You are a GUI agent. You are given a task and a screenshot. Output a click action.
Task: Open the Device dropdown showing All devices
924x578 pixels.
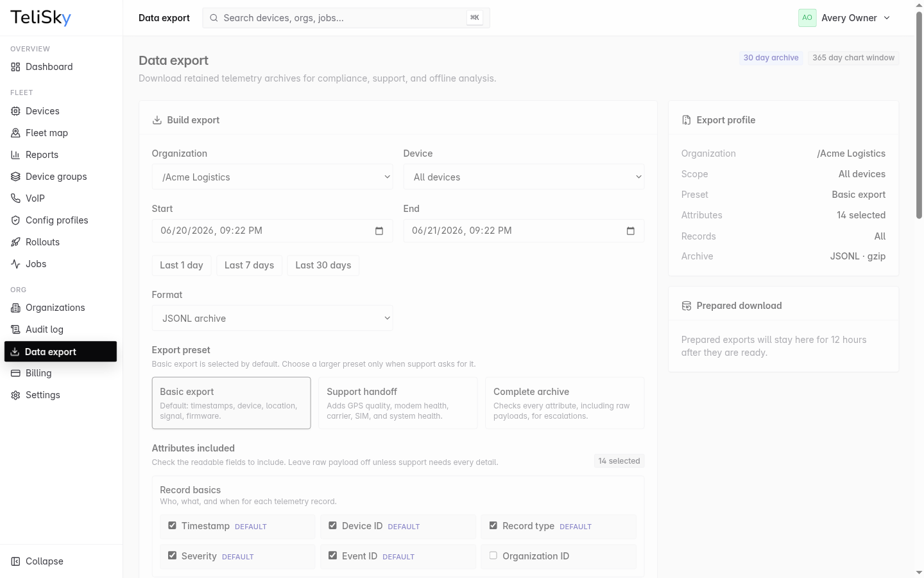tap(524, 177)
